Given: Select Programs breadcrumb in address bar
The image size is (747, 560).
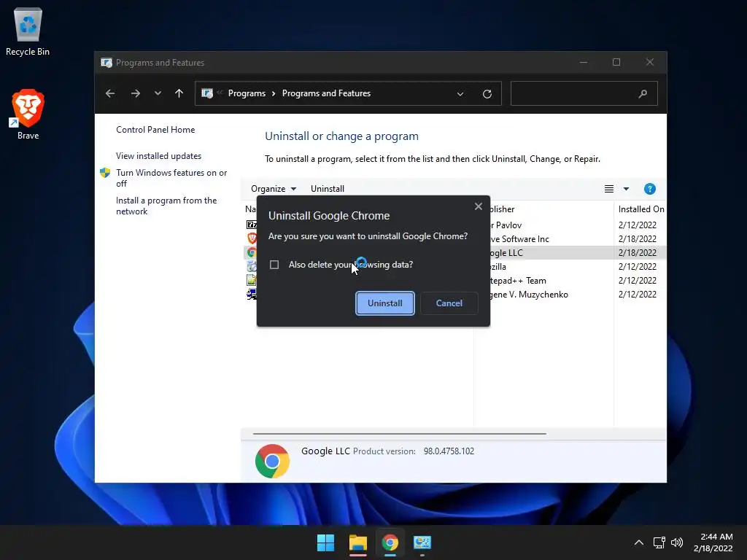Looking at the screenshot, I should point(247,93).
